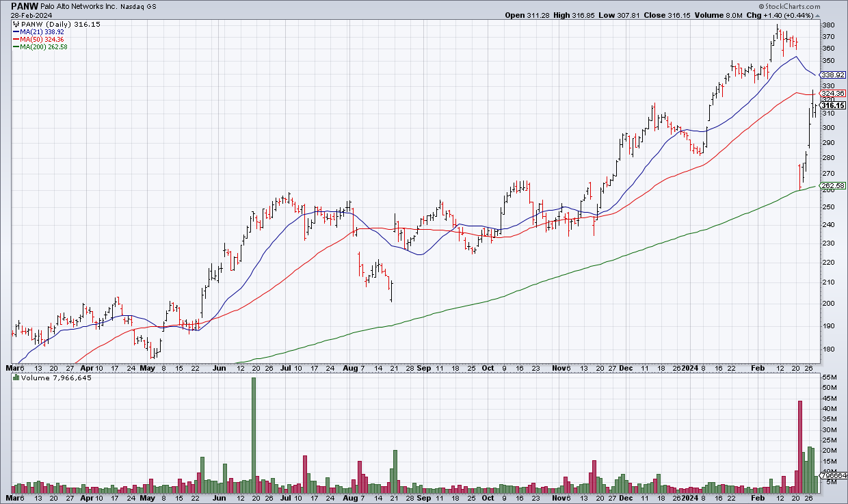Select the blue 338.92 axis price tag
Image resolution: width=848 pixels, height=504 pixels.
[x=833, y=75]
